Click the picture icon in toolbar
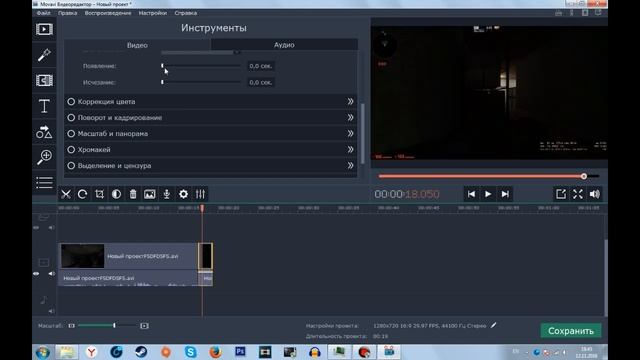This screenshot has width=640, height=360. tap(150, 194)
